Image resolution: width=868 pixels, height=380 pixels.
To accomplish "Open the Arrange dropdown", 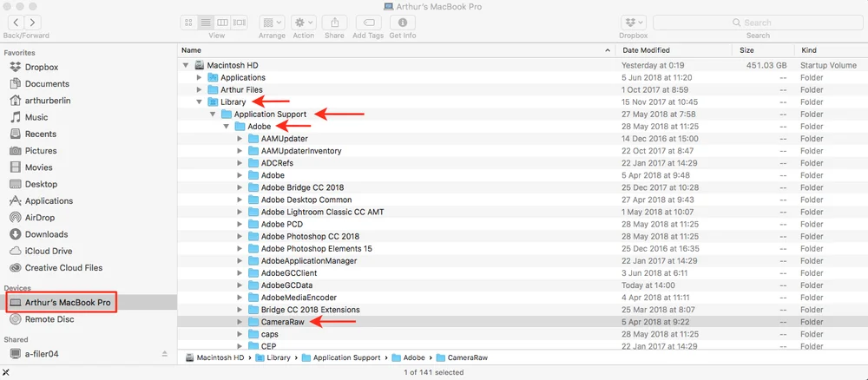I will click(273, 23).
